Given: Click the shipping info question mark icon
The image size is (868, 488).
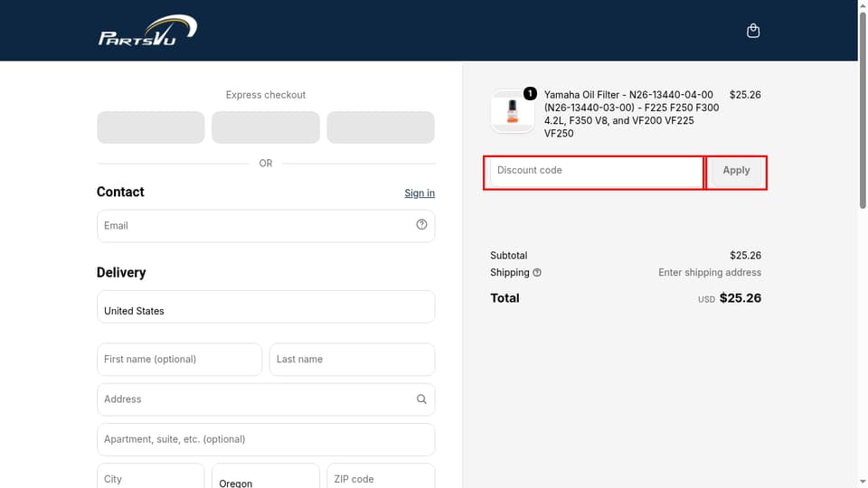Looking at the screenshot, I should 537,273.
